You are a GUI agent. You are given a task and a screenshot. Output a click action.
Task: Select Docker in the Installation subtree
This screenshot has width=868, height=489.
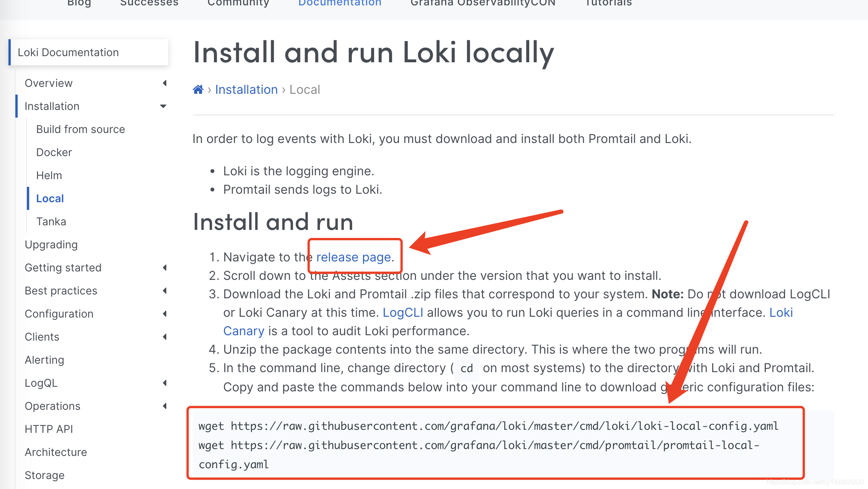coord(54,152)
